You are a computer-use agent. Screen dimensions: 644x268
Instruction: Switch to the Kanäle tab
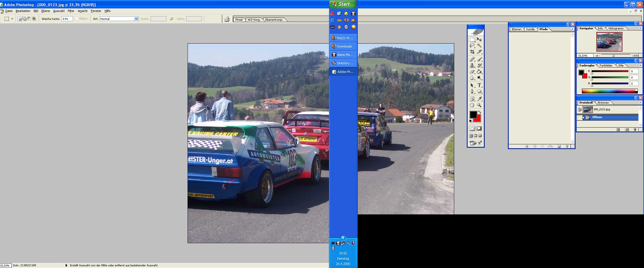[530, 29]
